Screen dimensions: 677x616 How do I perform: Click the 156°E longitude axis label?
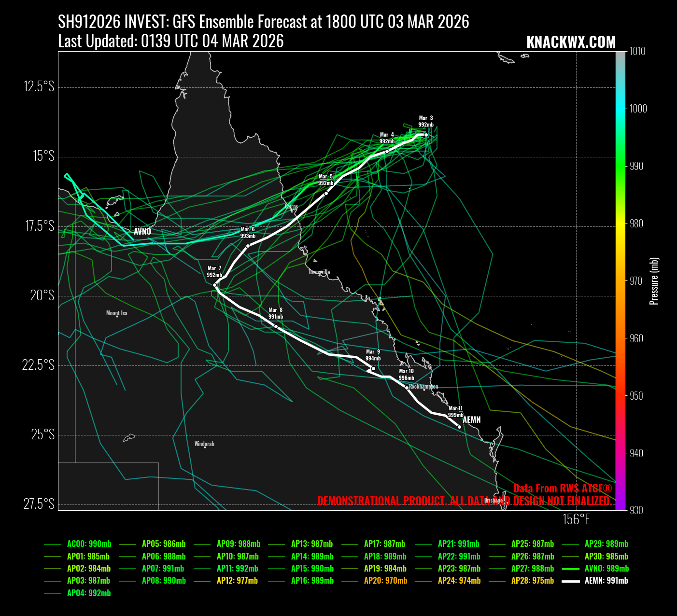[576, 519]
